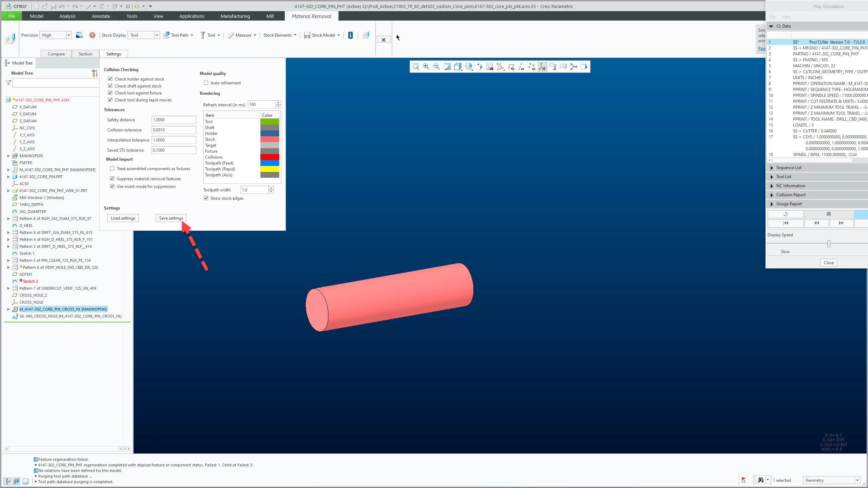
Task: Toggle Show stock edges checkbox
Action: pos(206,198)
